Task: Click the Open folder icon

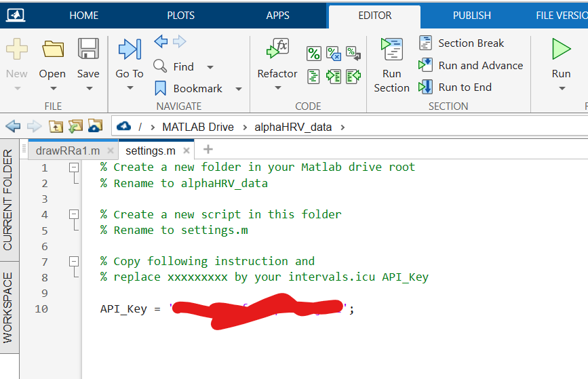Action: pyautogui.click(x=53, y=49)
